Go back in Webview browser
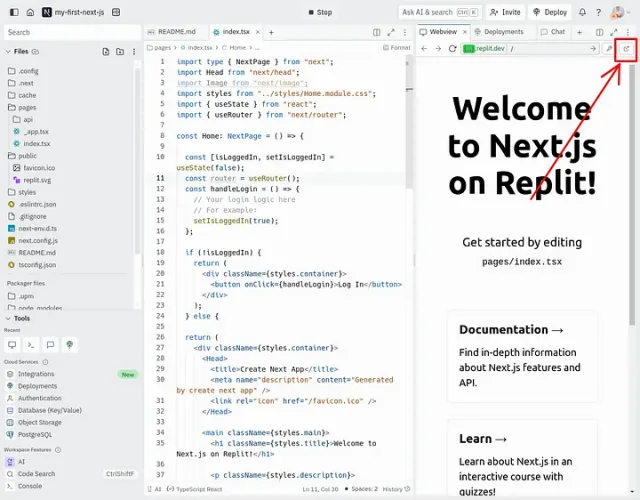The height and width of the screenshot is (500, 640). [424, 49]
